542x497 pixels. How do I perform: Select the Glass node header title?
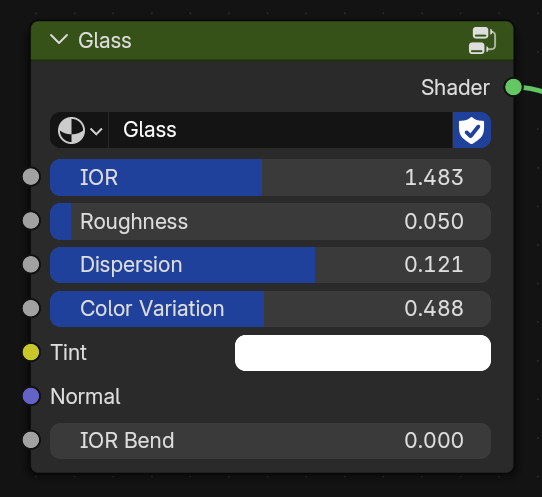point(105,40)
